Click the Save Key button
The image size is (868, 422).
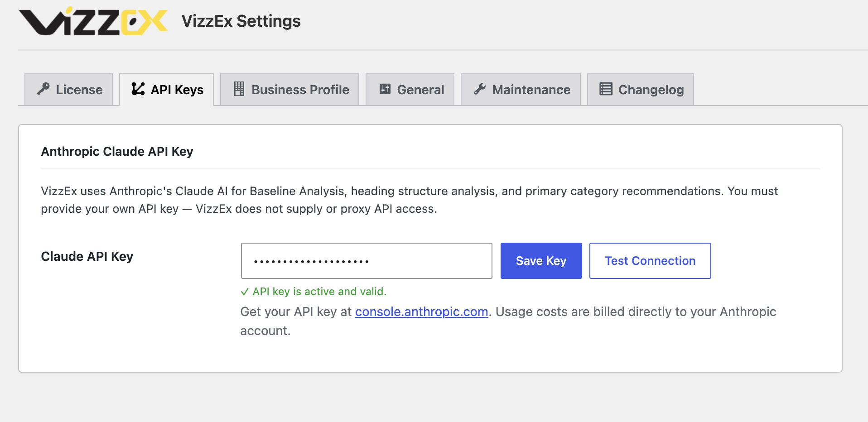point(541,261)
